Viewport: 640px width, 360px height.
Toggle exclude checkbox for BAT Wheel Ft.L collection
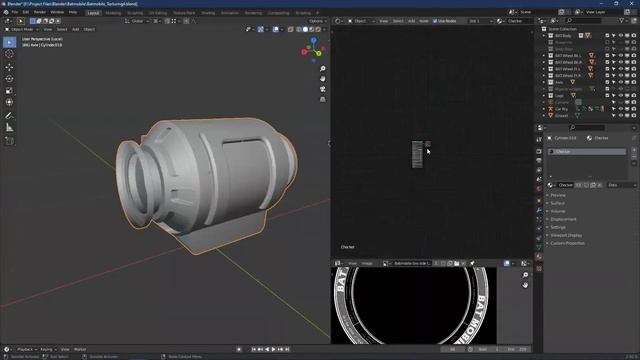click(x=607, y=69)
